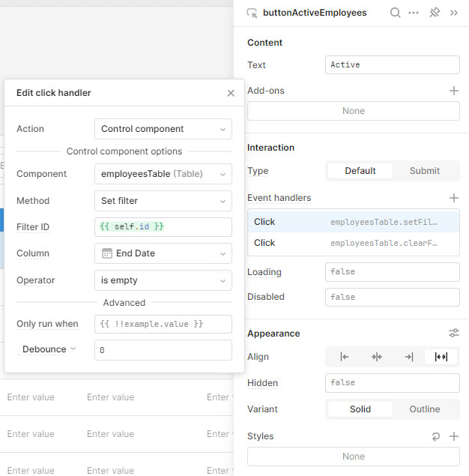
Task: Open the Column End Date dropdown
Action: pos(163,253)
